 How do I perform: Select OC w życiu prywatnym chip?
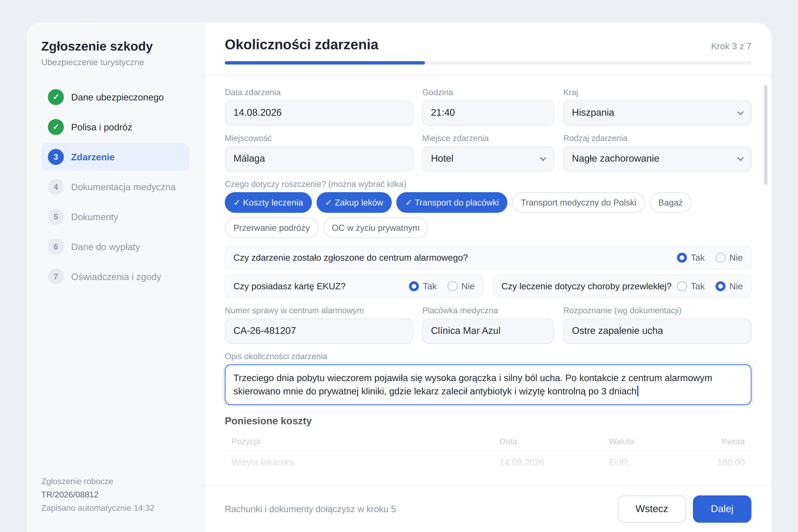[375, 228]
